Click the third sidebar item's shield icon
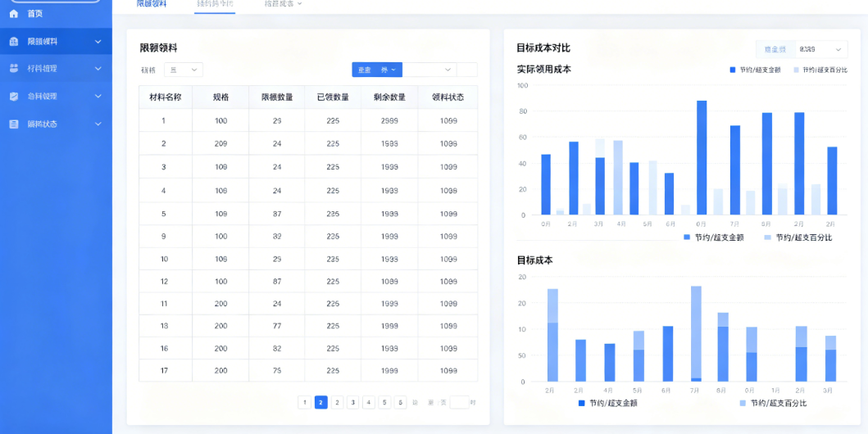Viewport: 868px width, 434px height. tap(14, 96)
